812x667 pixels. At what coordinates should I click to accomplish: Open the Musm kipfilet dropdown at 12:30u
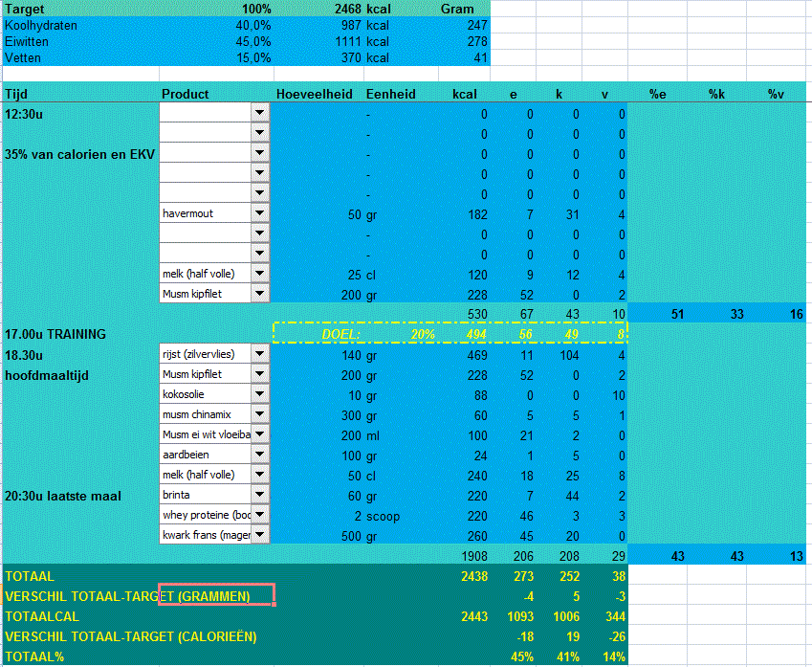(x=261, y=293)
